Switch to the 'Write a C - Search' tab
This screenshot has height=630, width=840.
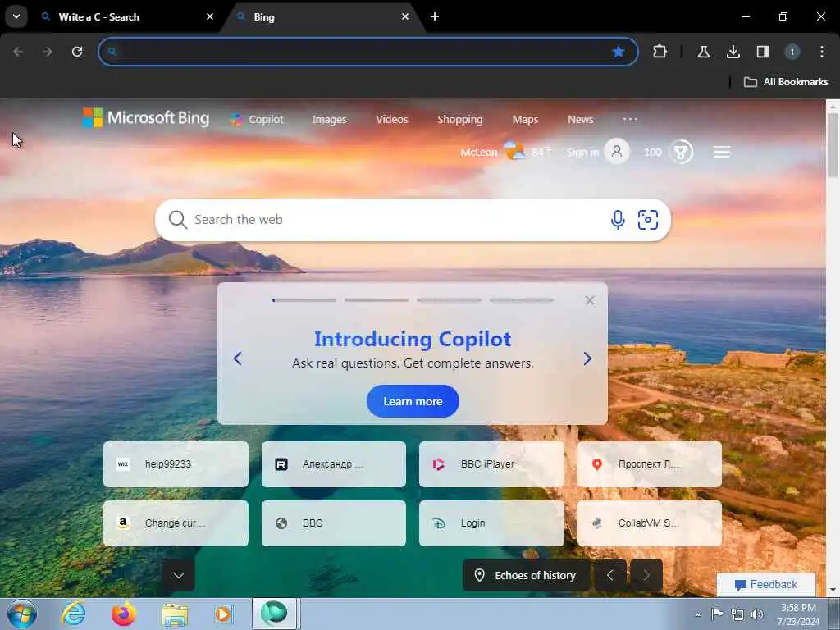(127, 16)
